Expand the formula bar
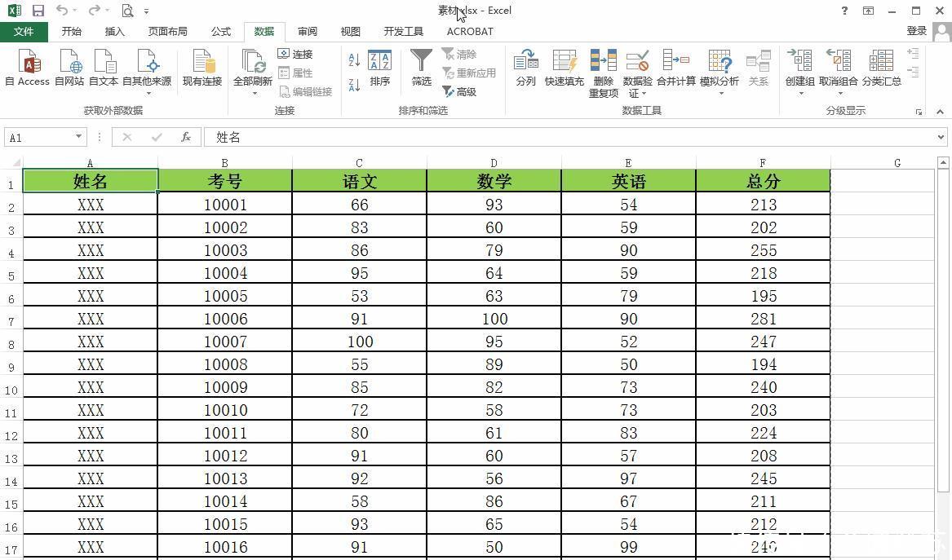 [x=941, y=138]
